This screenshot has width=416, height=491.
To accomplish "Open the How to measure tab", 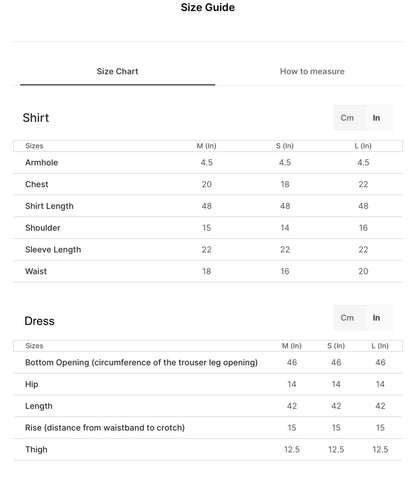I will coord(312,71).
